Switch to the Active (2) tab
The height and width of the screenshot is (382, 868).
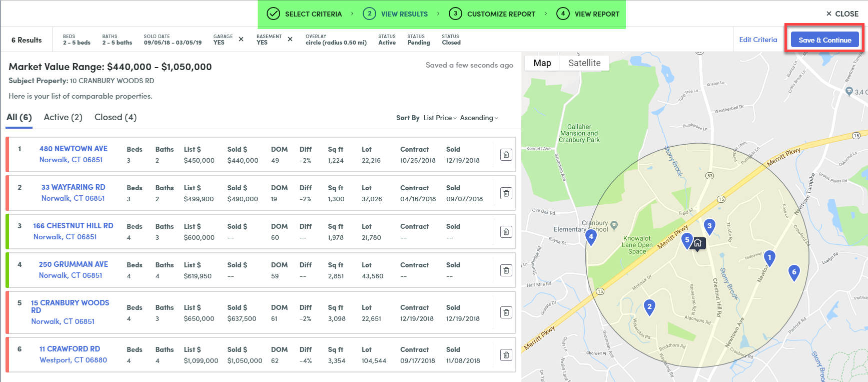click(63, 117)
